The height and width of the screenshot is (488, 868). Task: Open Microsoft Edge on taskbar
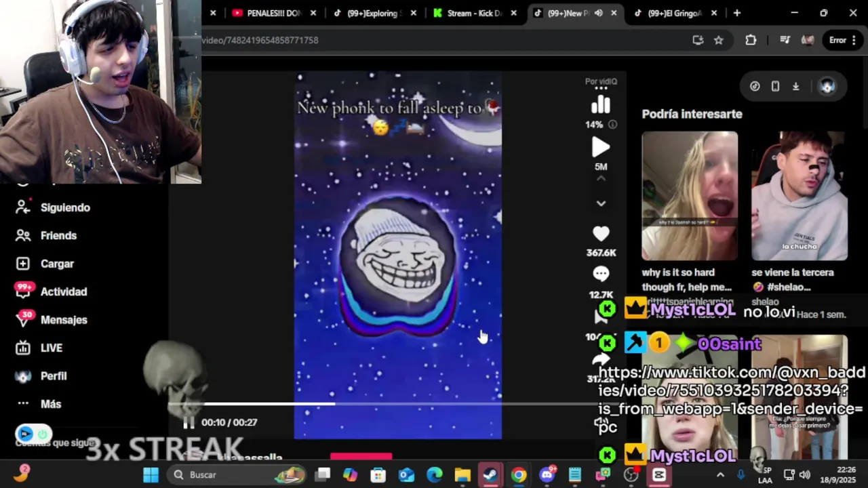434,474
